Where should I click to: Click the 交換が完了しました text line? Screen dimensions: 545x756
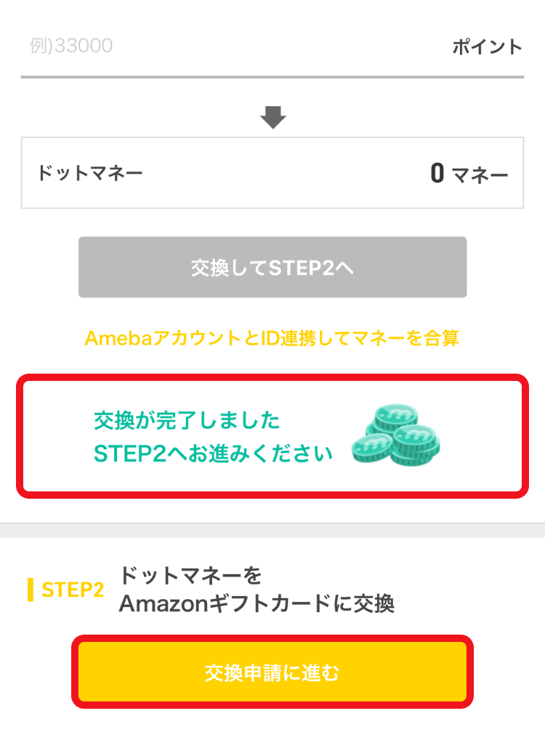pos(187,420)
